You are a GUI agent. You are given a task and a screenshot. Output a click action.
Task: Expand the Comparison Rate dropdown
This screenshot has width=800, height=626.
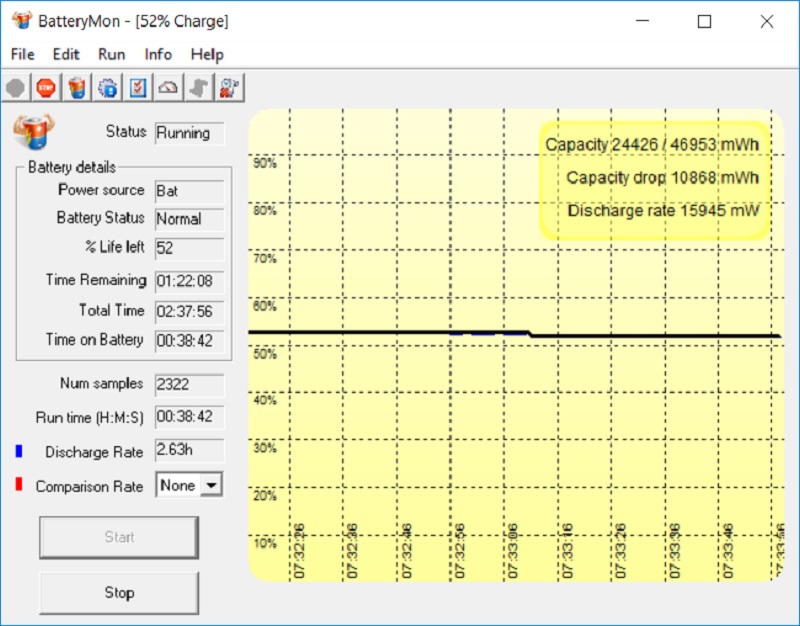211,485
